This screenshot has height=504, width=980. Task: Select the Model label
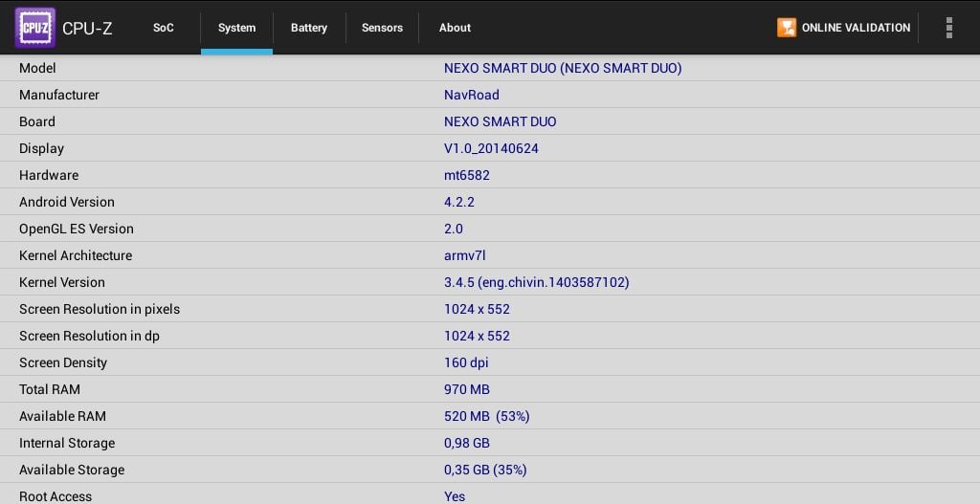point(37,68)
